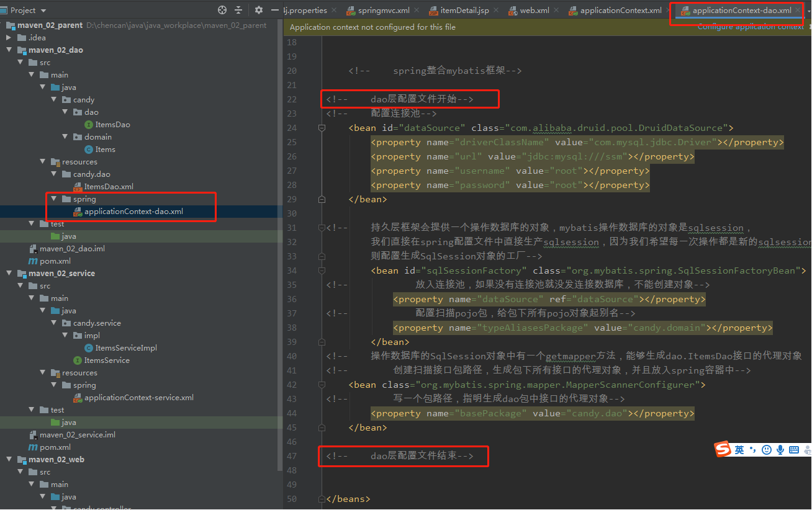Collapse the maven_02_service module

tap(9, 274)
